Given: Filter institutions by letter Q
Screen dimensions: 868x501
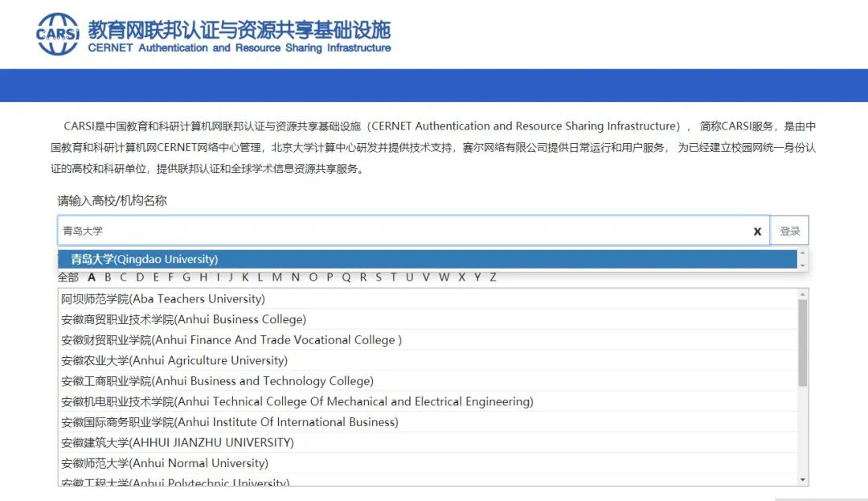Looking at the screenshot, I should click(346, 277).
